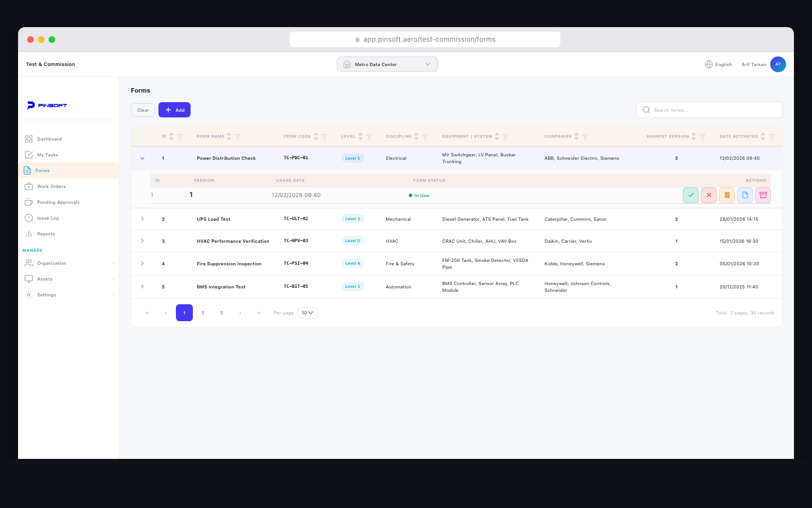Open the per page 10 dropdown
Viewport: 812px width, 508px height.
click(x=308, y=313)
